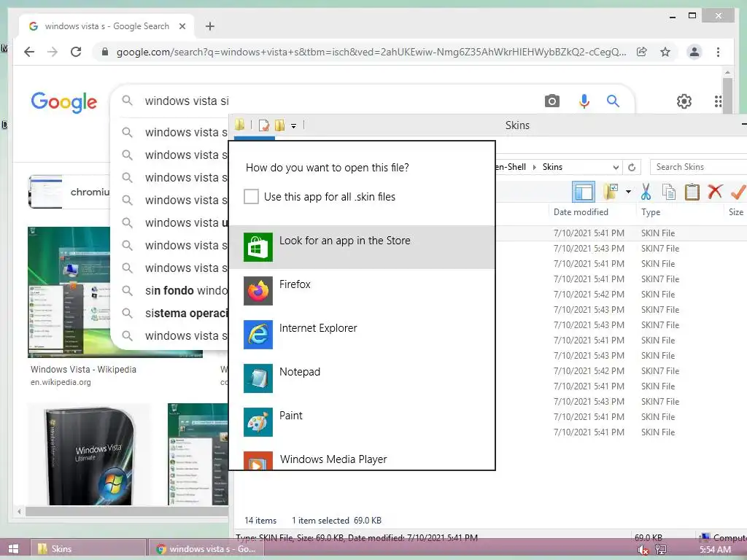Open the 'Windows Vista - Wikipedia' link
This screenshot has height=560, width=747.
[83, 369]
